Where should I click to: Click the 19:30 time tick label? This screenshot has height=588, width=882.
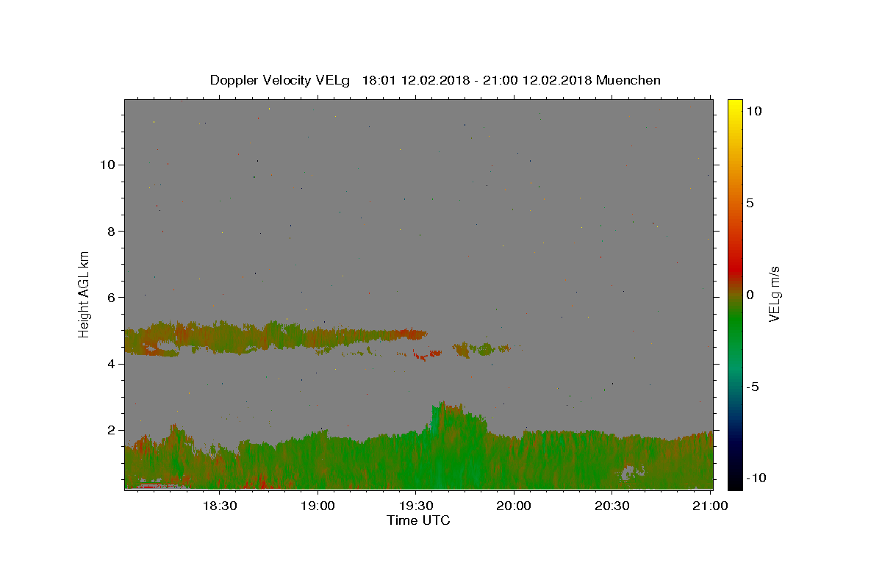[x=415, y=506]
